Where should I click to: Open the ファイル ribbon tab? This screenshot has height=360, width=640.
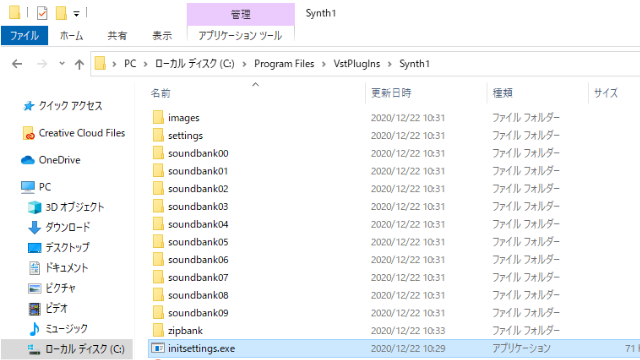coord(24,36)
